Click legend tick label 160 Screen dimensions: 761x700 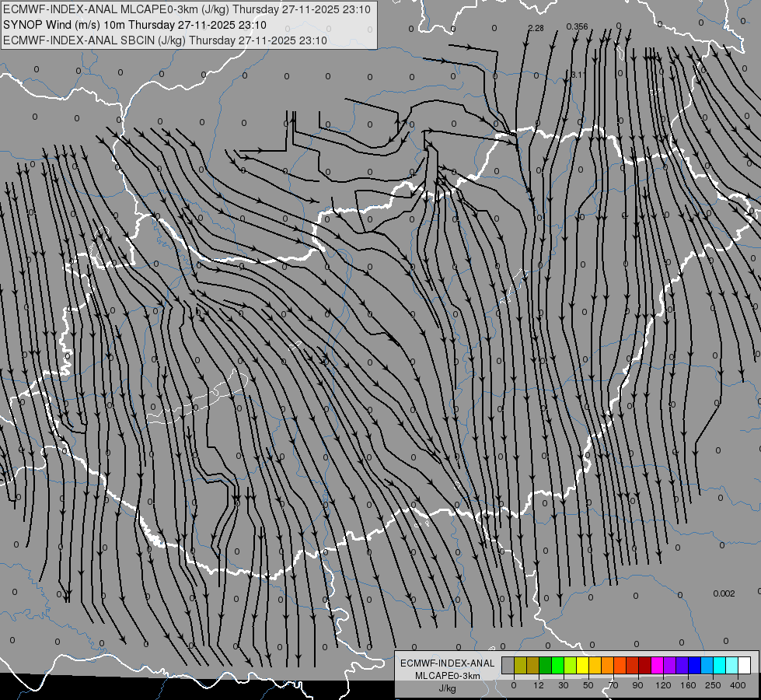(688, 685)
